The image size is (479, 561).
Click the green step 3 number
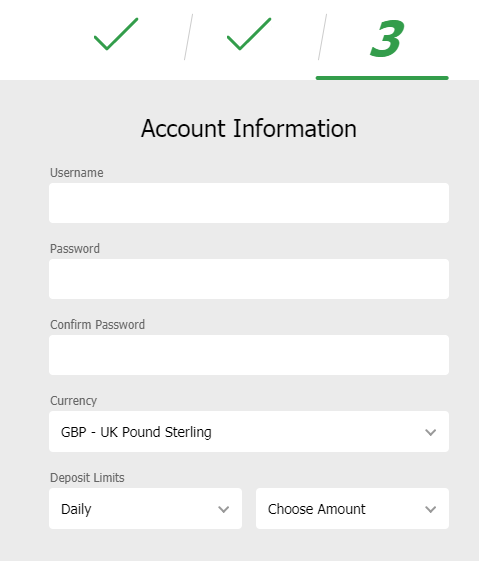(387, 38)
